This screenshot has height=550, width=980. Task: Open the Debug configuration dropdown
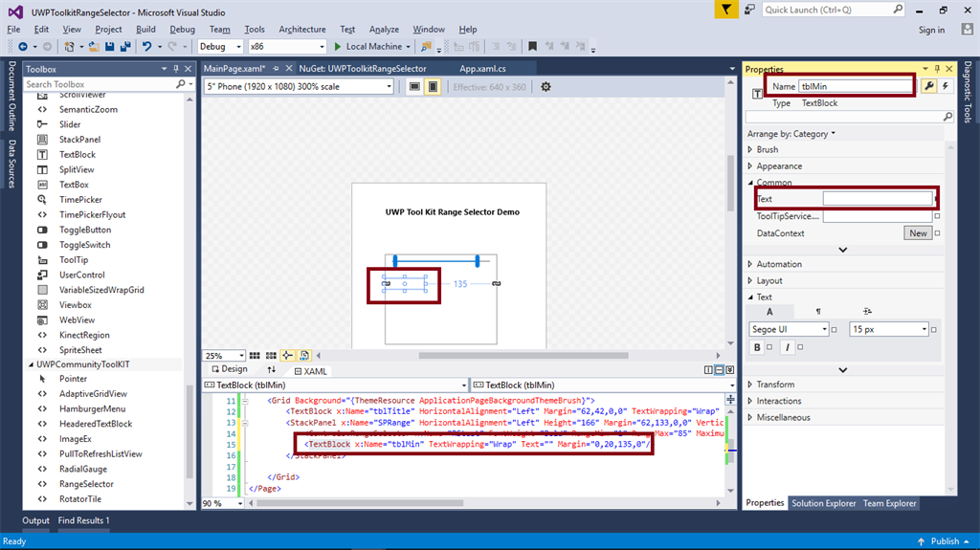click(x=220, y=46)
